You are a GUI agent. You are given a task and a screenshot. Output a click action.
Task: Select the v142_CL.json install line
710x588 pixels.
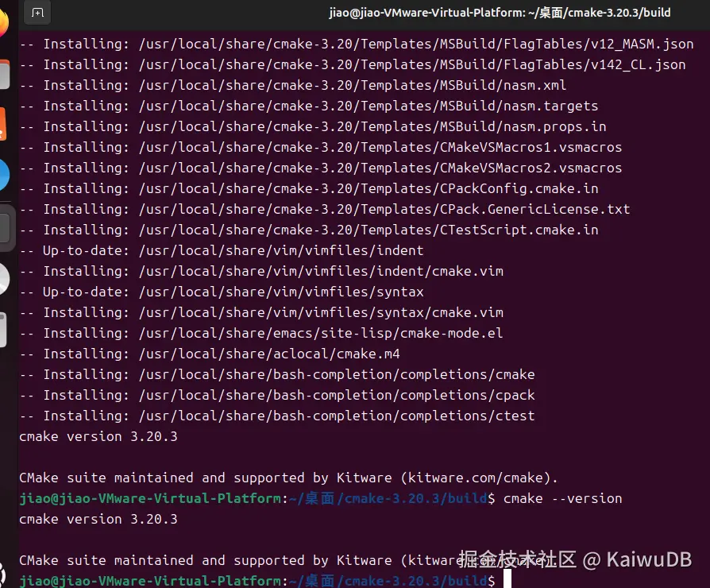pyautogui.click(x=353, y=65)
